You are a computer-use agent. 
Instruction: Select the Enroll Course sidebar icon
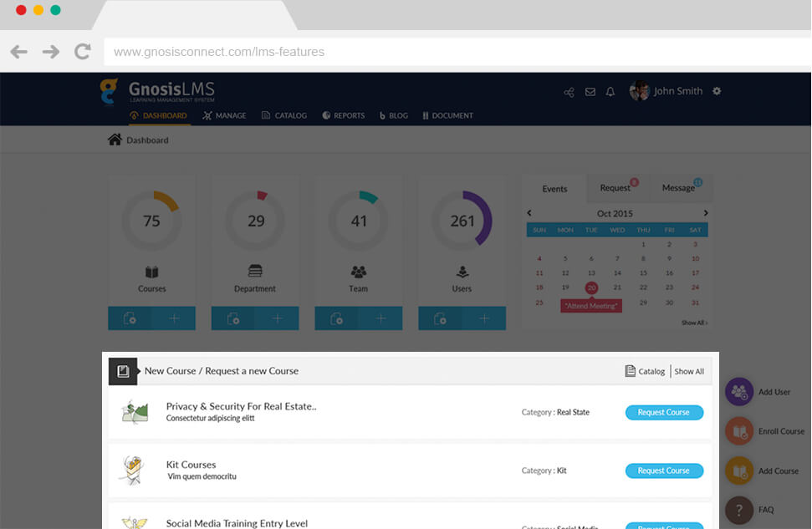click(739, 431)
